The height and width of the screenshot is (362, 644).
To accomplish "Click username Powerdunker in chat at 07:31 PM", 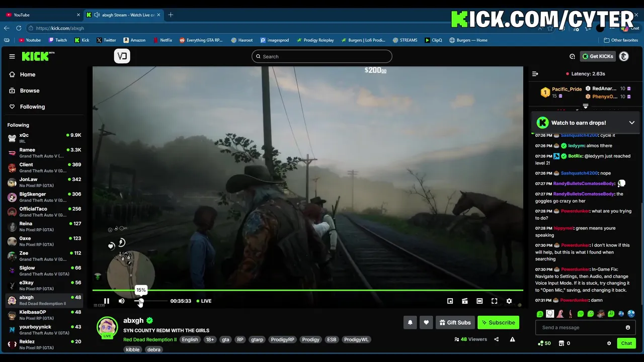I will (575, 300).
